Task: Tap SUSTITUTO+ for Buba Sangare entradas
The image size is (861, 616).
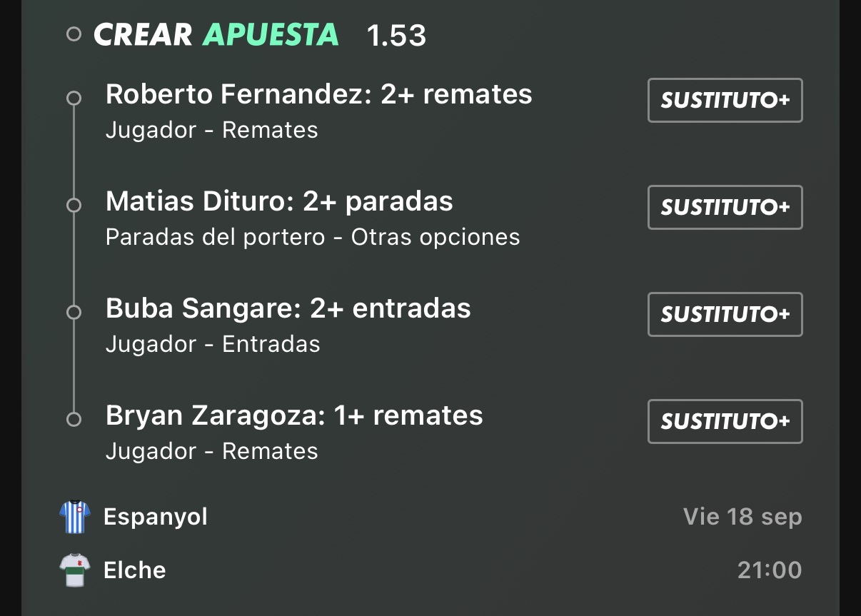Action: (x=725, y=315)
